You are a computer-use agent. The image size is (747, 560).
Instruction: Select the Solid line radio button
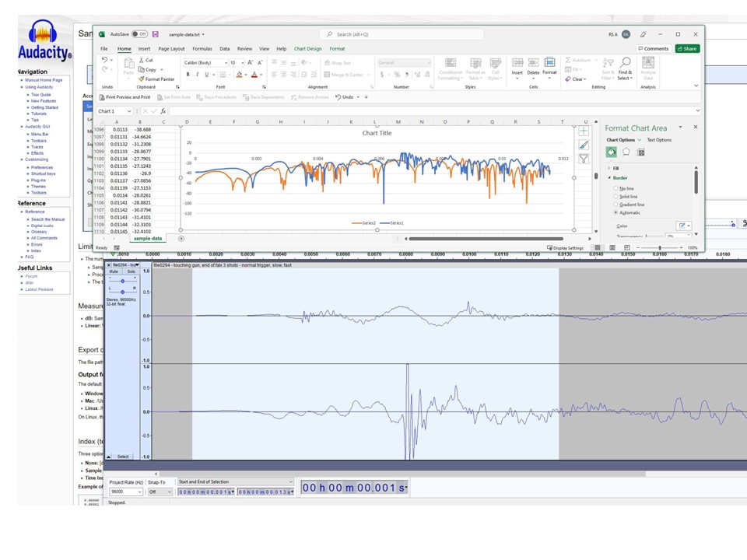pos(615,196)
